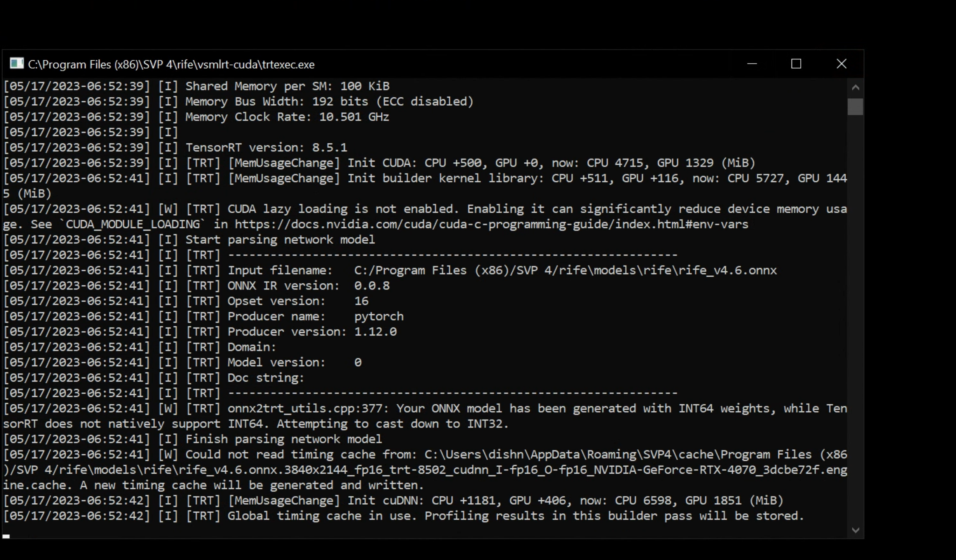Image resolution: width=956 pixels, height=560 pixels.
Task: Close the trtexec.exe console window
Action: point(841,64)
